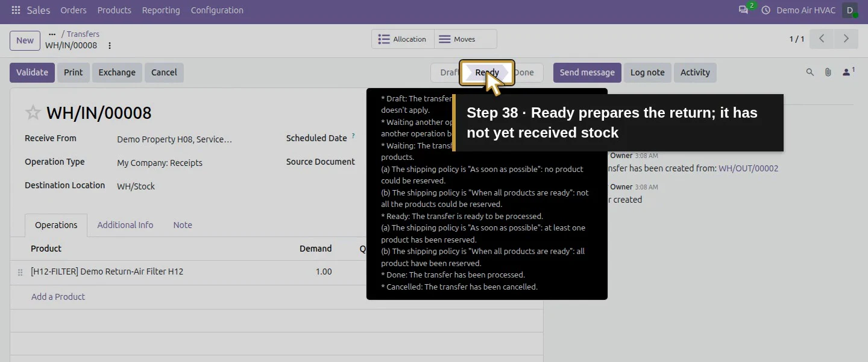Click the WH/Stock destination location
This screenshot has height=362, width=868.
coord(136,186)
